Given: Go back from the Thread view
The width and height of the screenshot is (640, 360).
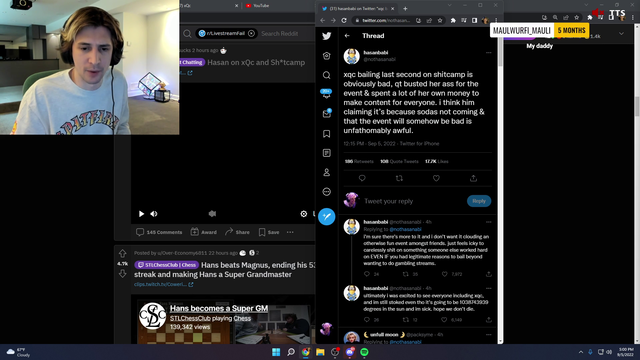Looking at the screenshot, I should pos(347,36).
